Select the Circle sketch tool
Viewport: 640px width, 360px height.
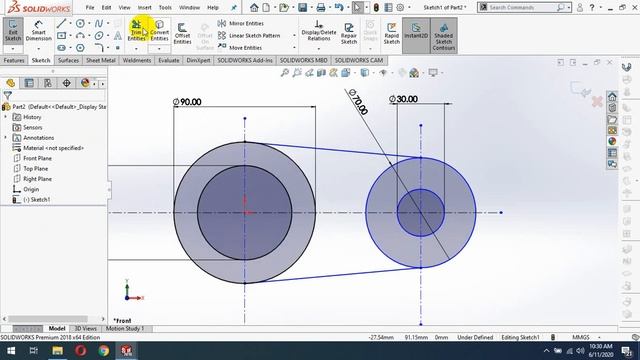(80, 24)
